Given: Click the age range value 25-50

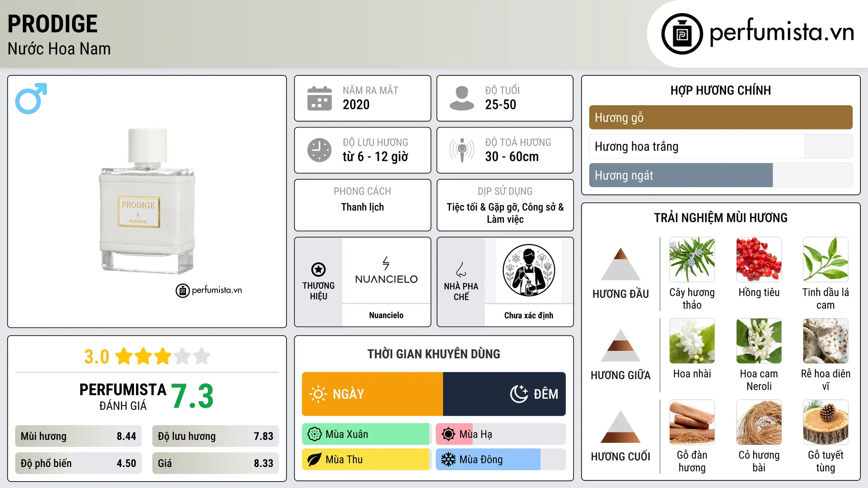Looking at the screenshot, I should click(501, 105).
